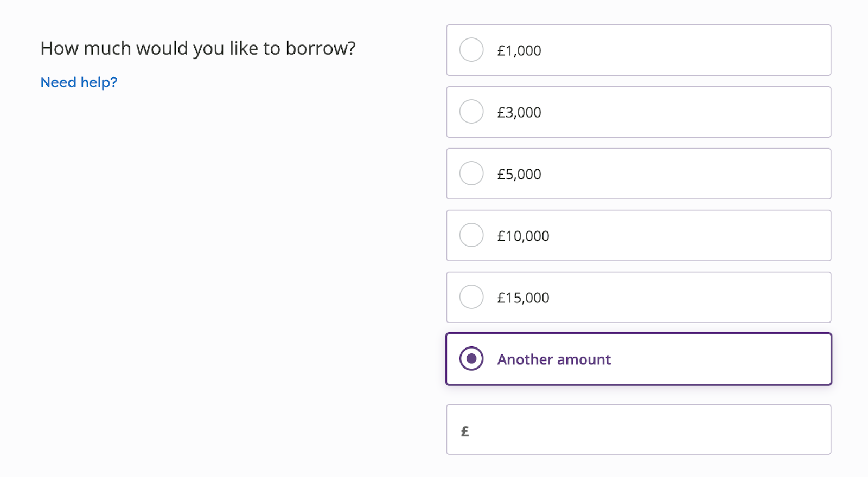Select the £1,000 borrowing option
Screen dimensions: 868x477
pos(639,50)
